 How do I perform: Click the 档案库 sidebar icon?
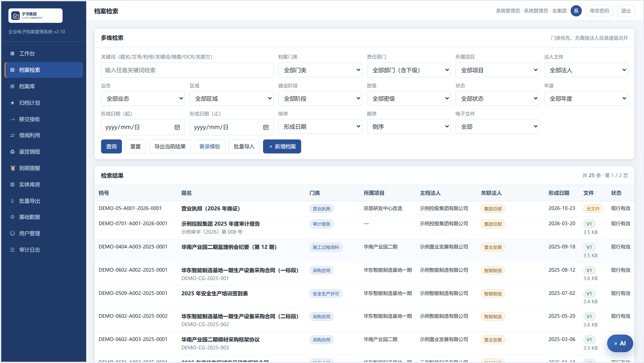[12, 86]
